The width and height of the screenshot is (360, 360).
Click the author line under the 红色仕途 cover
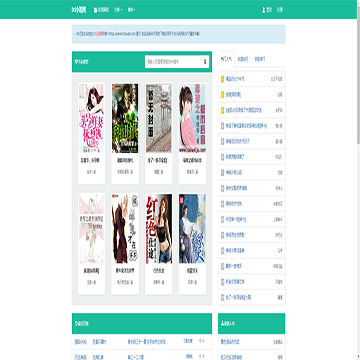click(x=159, y=282)
